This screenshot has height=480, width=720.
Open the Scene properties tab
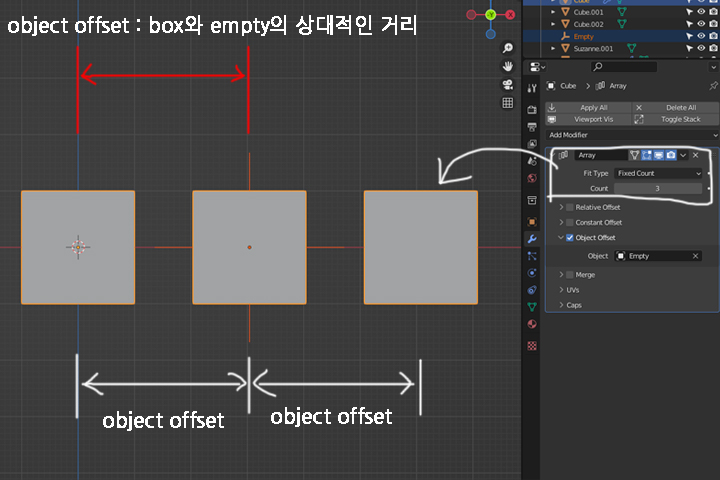coord(532,161)
